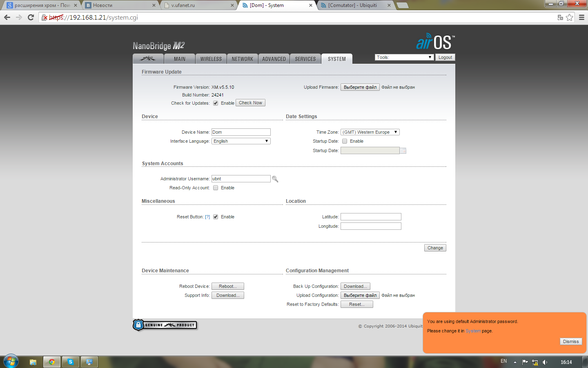Screen dimensions: 588x368
Task: Open the Startup Date calendar icon
Action: tap(403, 151)
